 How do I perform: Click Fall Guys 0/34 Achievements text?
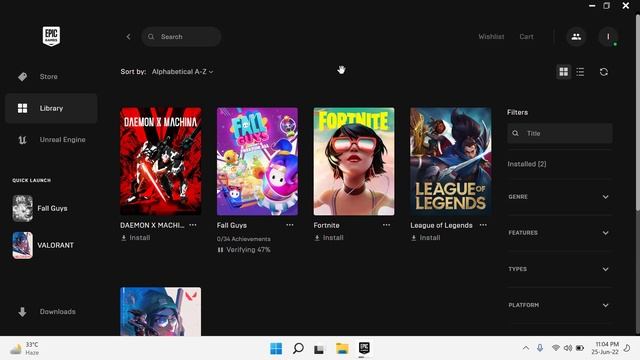click(244, 239)
